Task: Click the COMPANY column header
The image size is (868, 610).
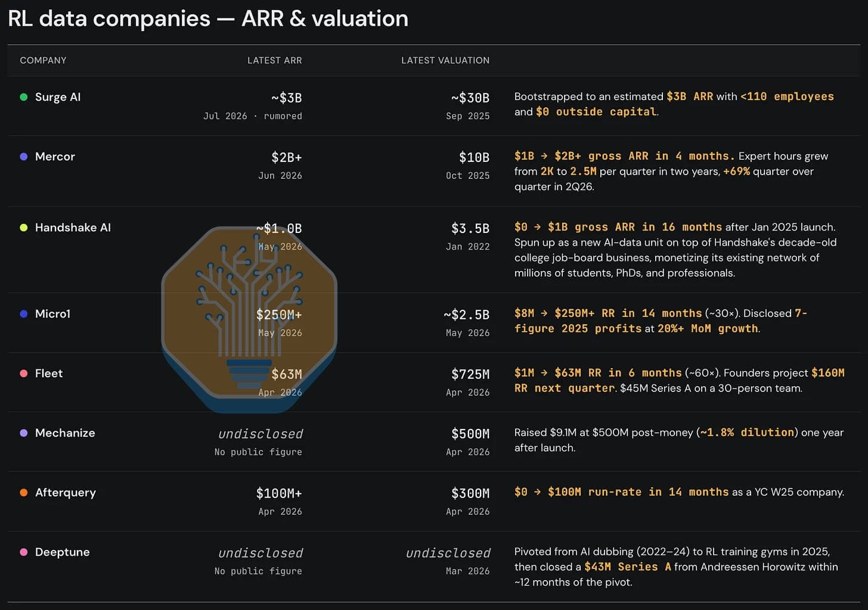Action: click(x=43, y=60)
